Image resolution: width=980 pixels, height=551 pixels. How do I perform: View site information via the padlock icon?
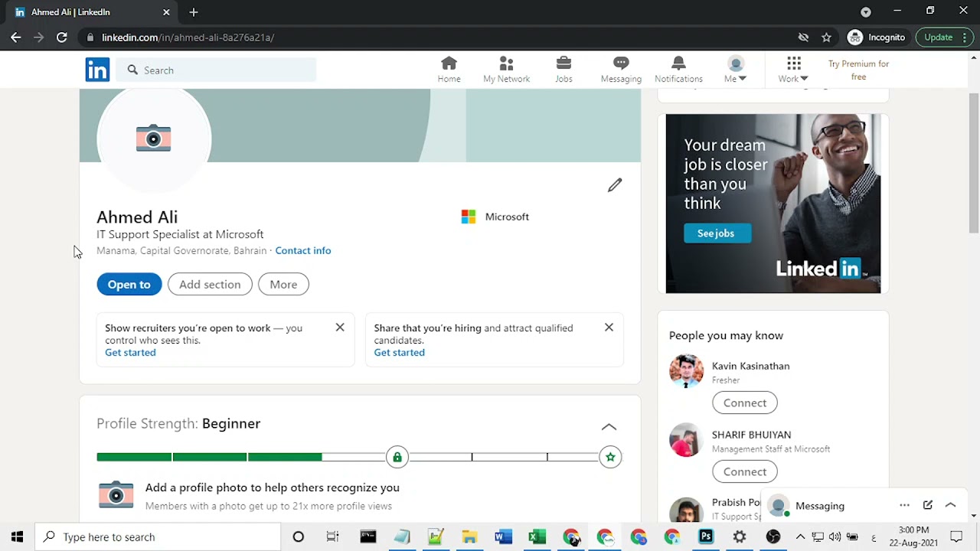click(90, 37)
